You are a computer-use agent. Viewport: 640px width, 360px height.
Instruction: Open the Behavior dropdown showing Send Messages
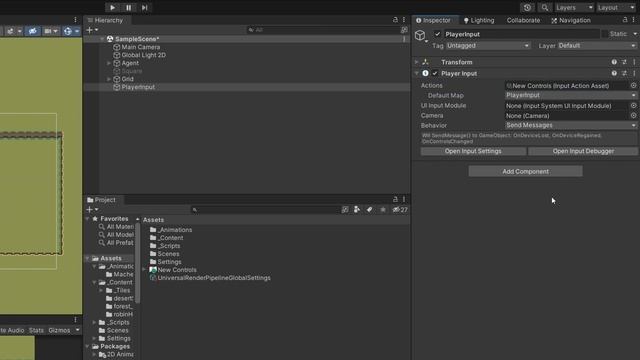tap(571, 125)
